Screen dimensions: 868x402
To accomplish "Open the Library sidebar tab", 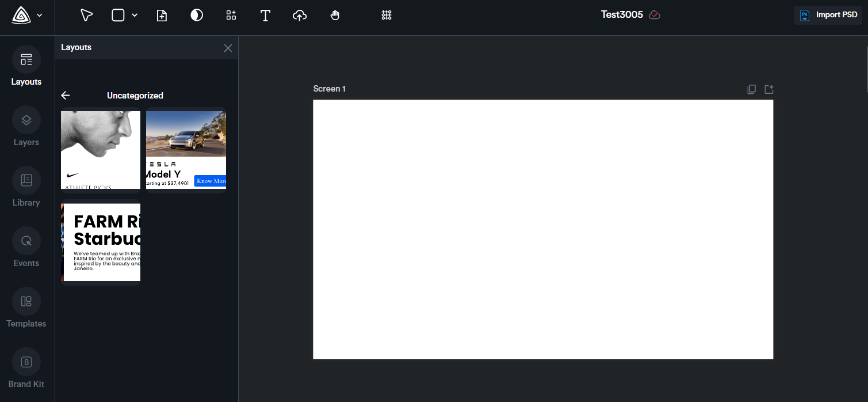I will pos(26,187).
